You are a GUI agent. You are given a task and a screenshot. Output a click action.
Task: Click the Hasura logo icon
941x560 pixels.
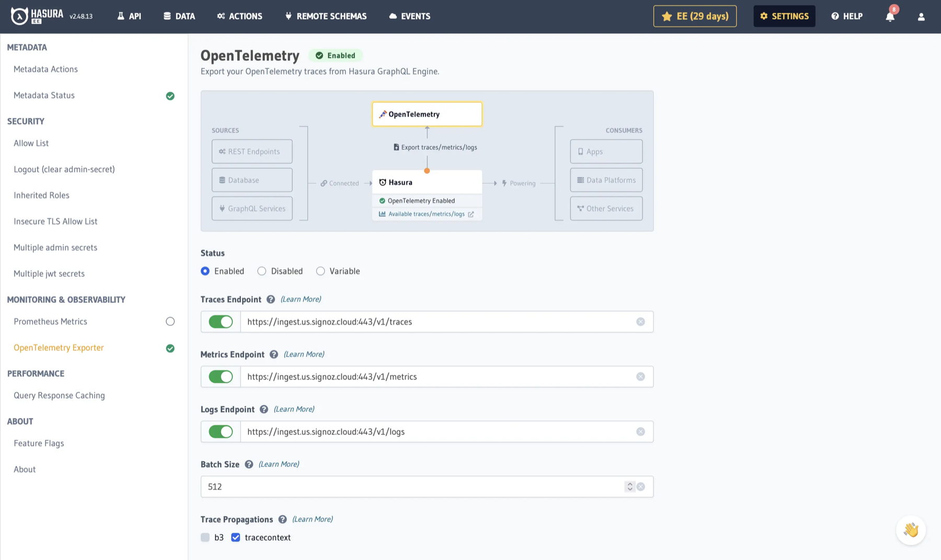19,16
